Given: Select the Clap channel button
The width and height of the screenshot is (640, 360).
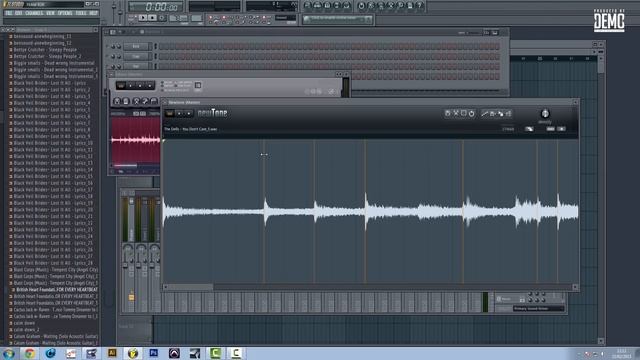Looking at the screenshot, I should (x=136, y=56).
